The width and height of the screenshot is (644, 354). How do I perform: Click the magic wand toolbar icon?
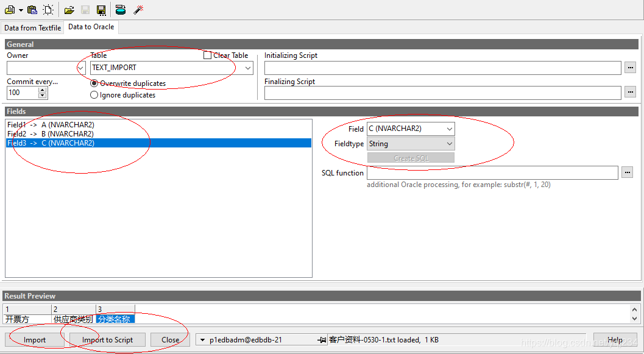pos(137,9)
